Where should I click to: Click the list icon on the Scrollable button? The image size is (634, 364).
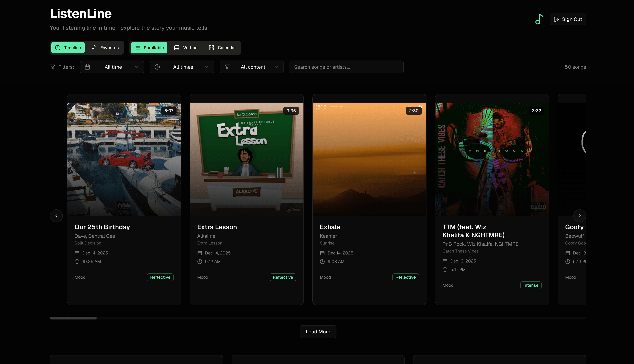(137, 48)
